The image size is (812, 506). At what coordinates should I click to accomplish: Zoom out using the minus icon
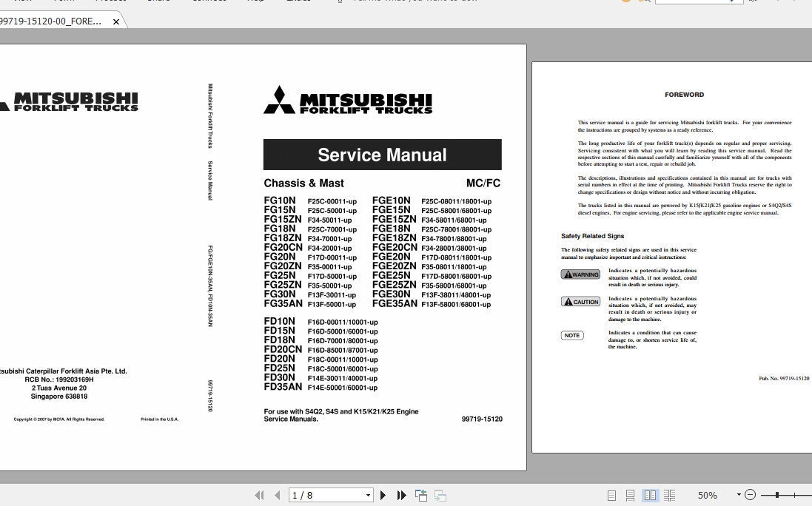(749, 495)
